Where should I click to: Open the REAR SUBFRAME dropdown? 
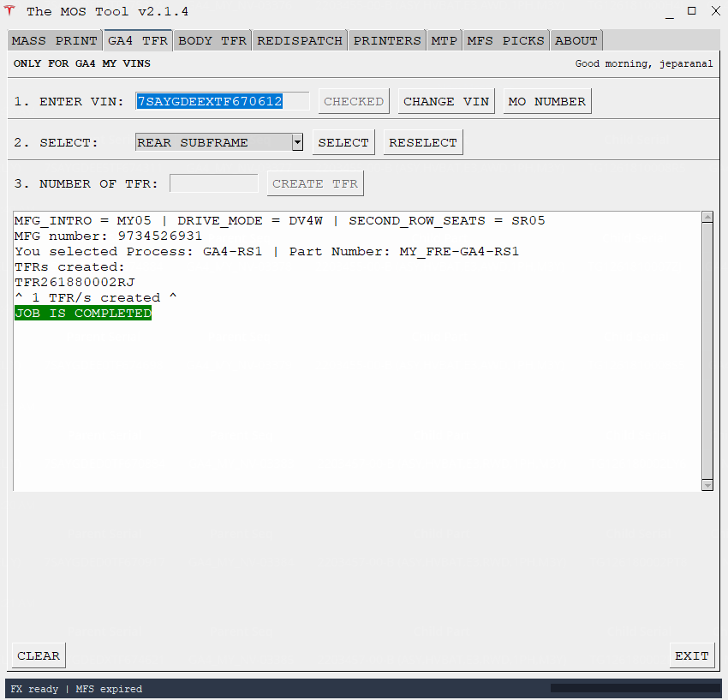(297, 142)
